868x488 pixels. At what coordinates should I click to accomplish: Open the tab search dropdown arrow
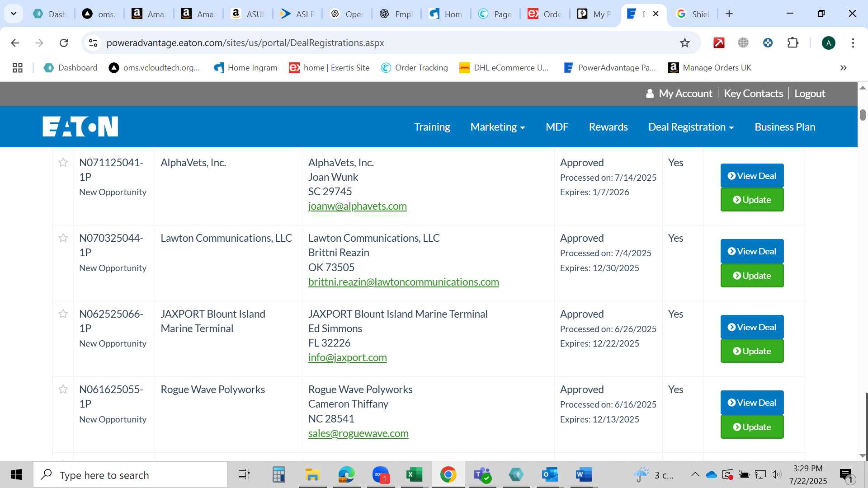click(14, 14)
